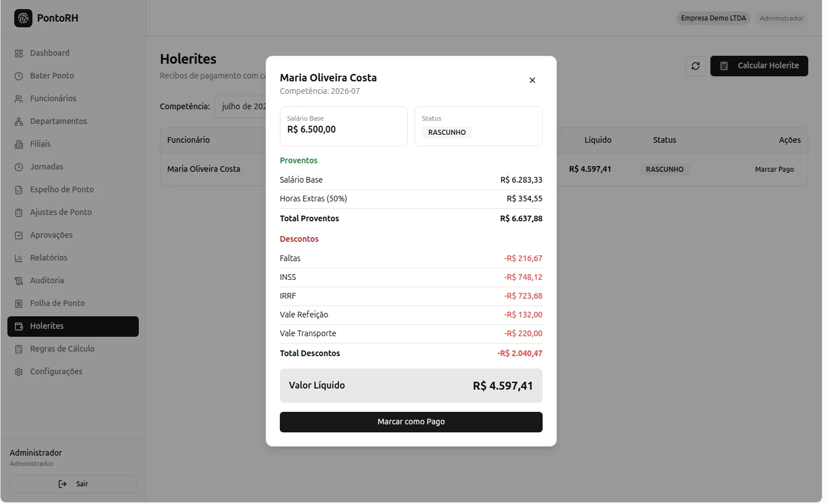Select Regras de Cálculo in sidebar
Viewport: 827px width, 504px height.
tap(73, 349)
